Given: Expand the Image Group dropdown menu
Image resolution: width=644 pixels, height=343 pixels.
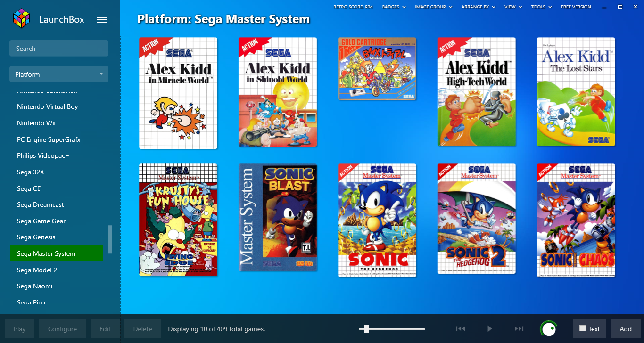Looking at the screenshot, I should [434, 7].
